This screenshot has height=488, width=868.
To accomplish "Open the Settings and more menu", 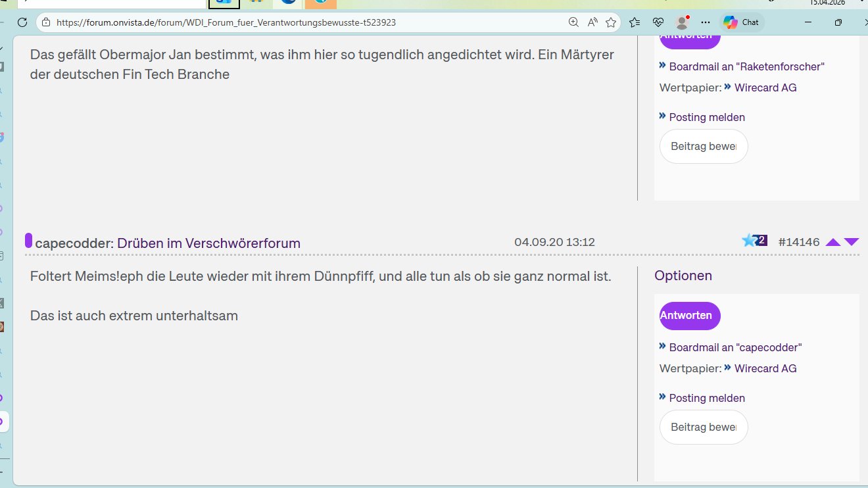I will pyautogui.click(x=706, y=22).
